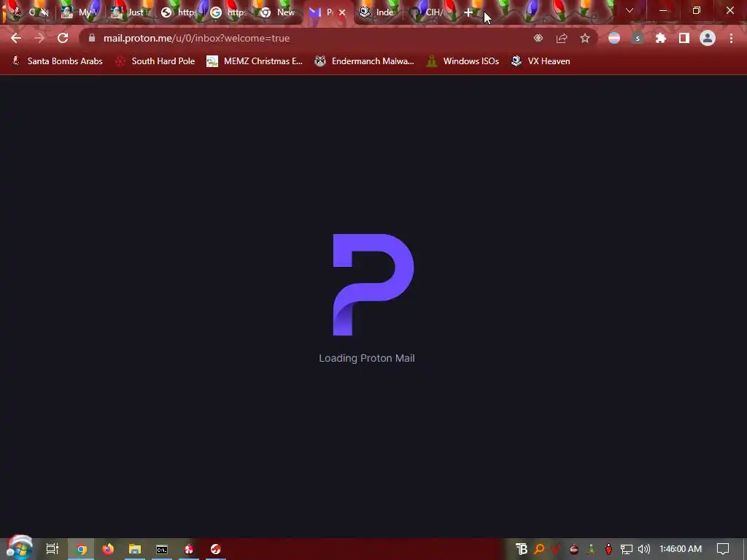This screenshot has height=560, width=747.
Task: Click the striped flag extension icon
Action: point(614,38)
